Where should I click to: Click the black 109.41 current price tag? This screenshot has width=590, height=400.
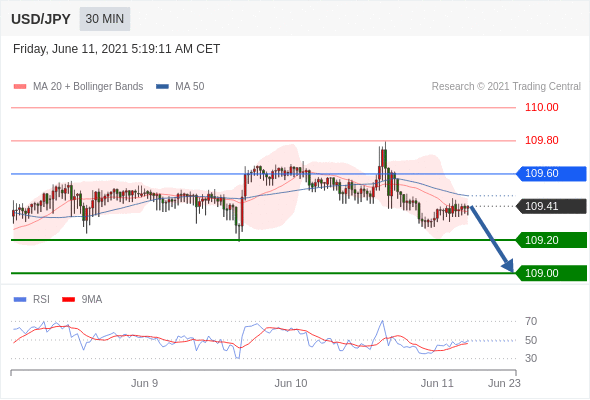pyautogui.click(x=551, y=206)
